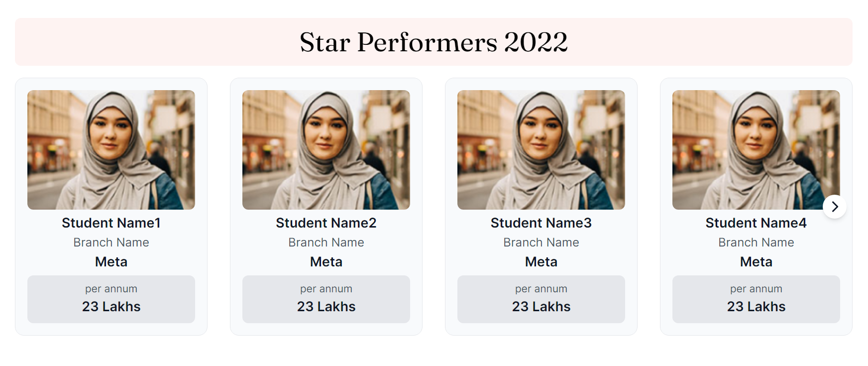Click the Student Name1 title
The image size is (868, 366).
tap(111, 223)
